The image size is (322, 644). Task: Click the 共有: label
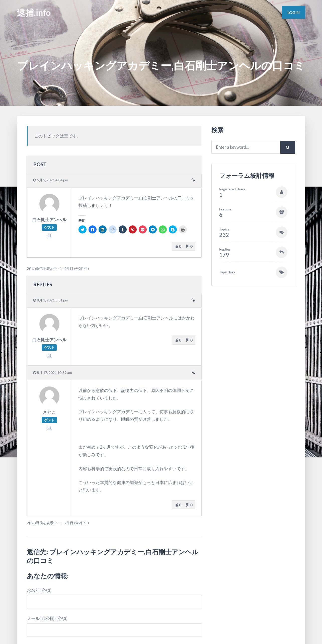point(82,220)
